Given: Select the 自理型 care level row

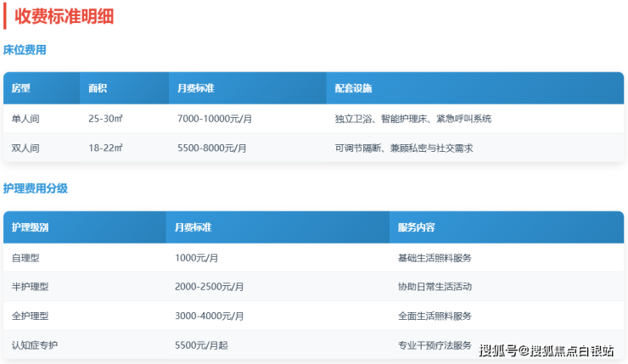Looking at the screenshot, I should pos(25,258).
